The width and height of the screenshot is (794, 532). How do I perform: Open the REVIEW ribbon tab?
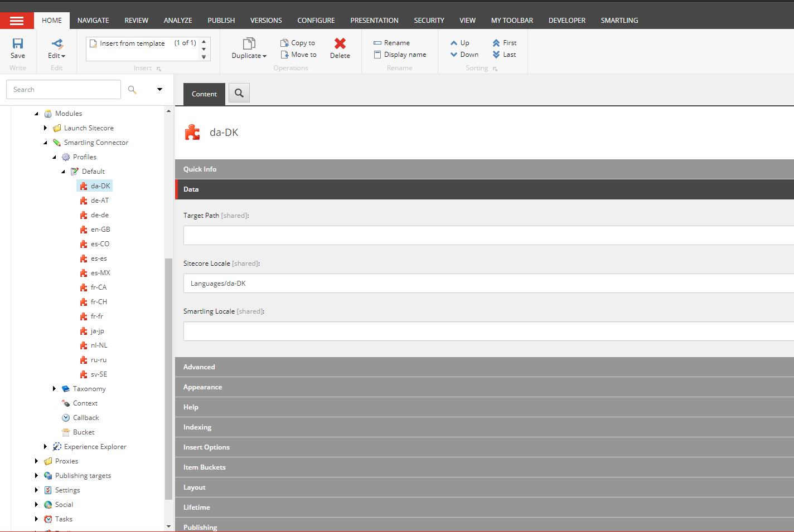coord(136,21)
